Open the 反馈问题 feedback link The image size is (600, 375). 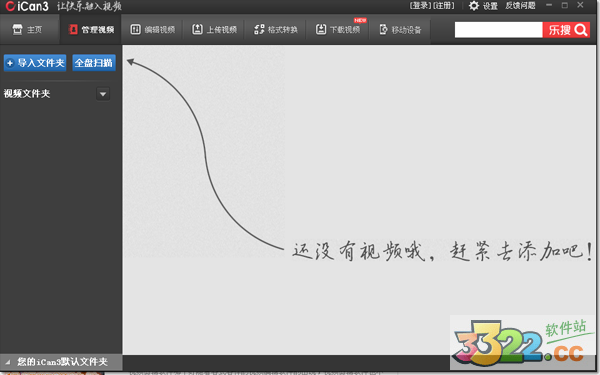[520, 6]
